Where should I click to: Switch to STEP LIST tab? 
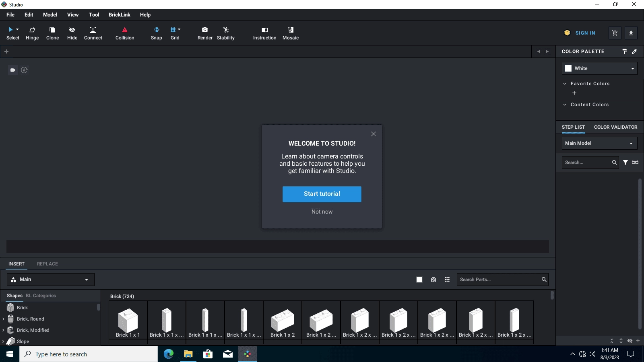(573, 127)
